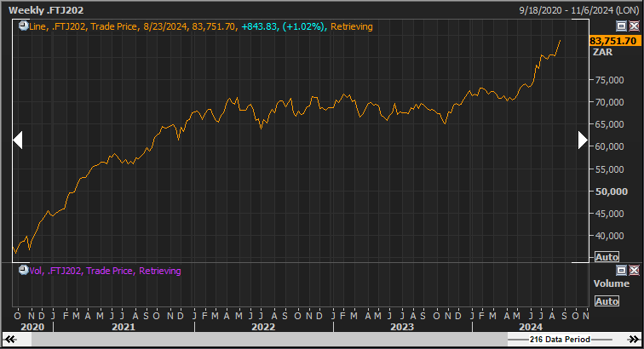Click the 45,000 price axis label
644x349 pixels.
click(610, 214)
